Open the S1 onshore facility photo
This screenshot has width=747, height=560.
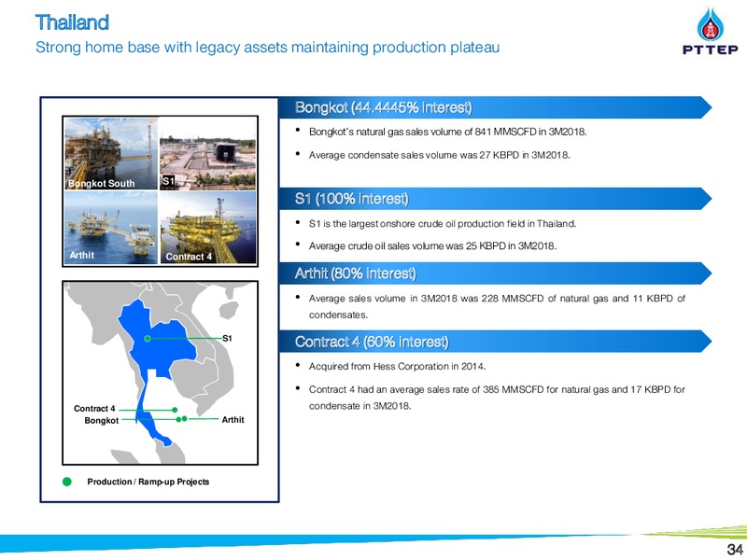tap(207, 154)
